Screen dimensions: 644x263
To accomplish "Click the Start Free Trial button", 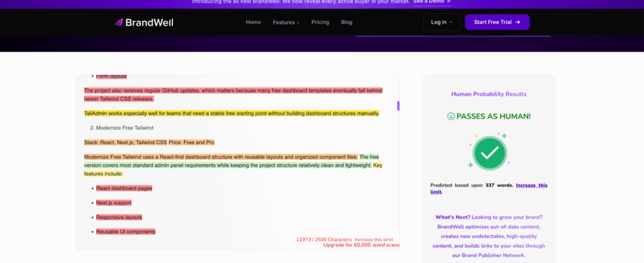I will click(497, 22).
